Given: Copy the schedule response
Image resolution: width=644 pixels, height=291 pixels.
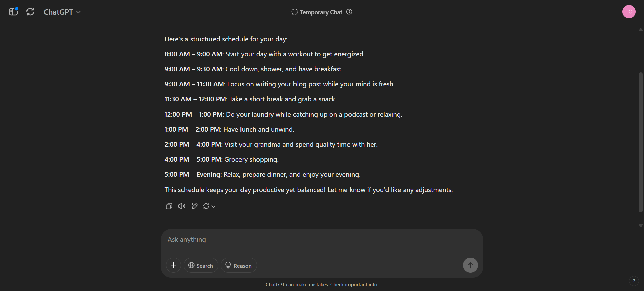Looking at the screenshot, I should tap(169, 206).
